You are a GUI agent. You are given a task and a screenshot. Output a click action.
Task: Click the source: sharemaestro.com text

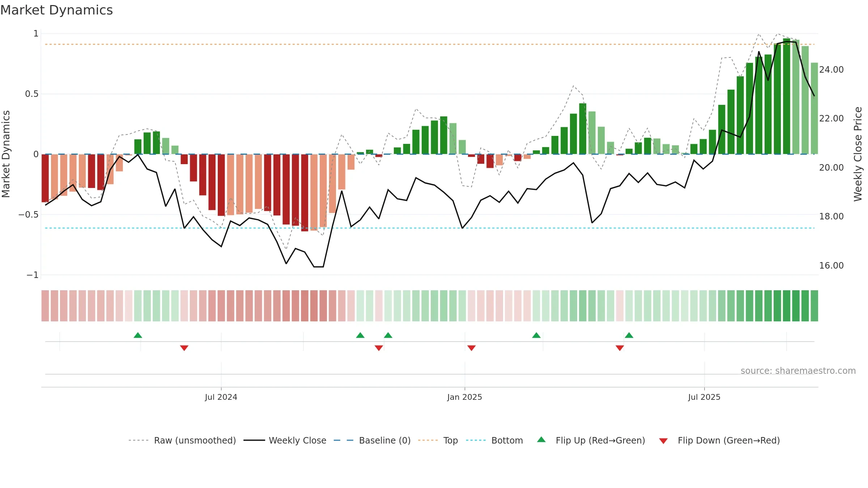tap(798, 371)
